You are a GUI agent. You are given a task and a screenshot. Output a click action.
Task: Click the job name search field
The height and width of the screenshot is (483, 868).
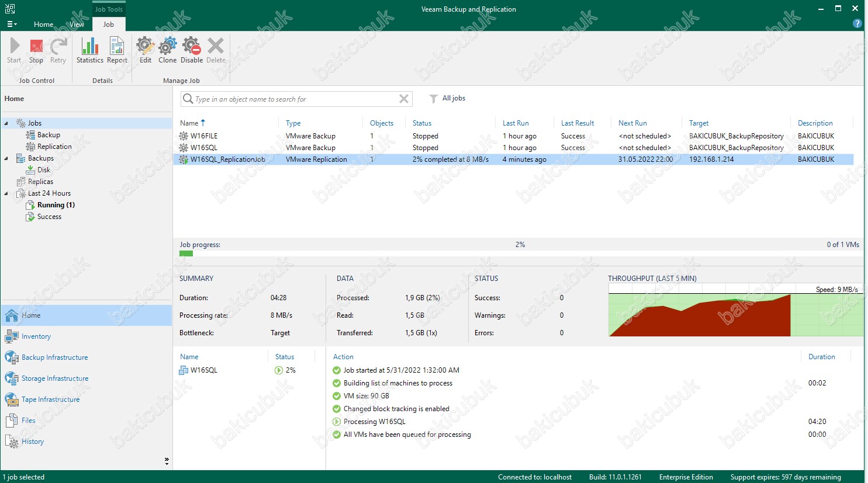295,99
